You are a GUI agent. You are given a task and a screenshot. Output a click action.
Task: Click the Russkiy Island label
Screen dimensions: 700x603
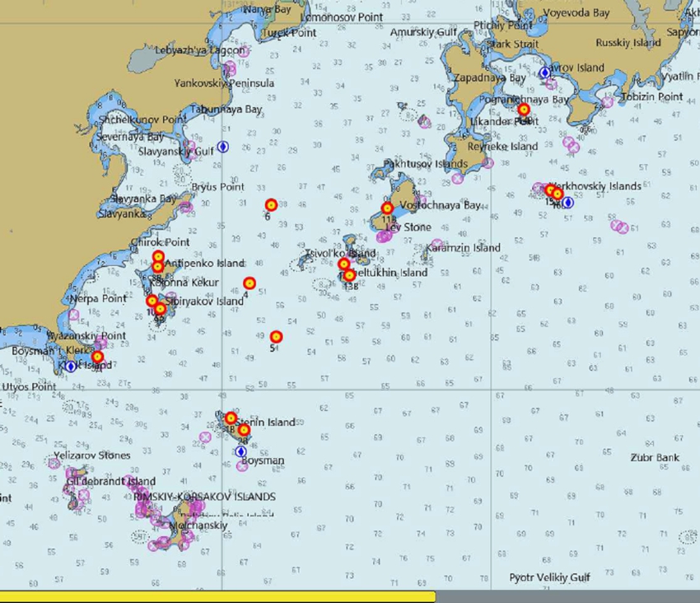point(628,43)
